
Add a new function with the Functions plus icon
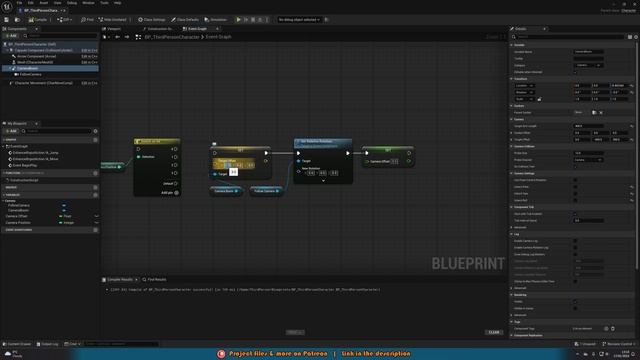pyautogui.click(x=96, y=173)
